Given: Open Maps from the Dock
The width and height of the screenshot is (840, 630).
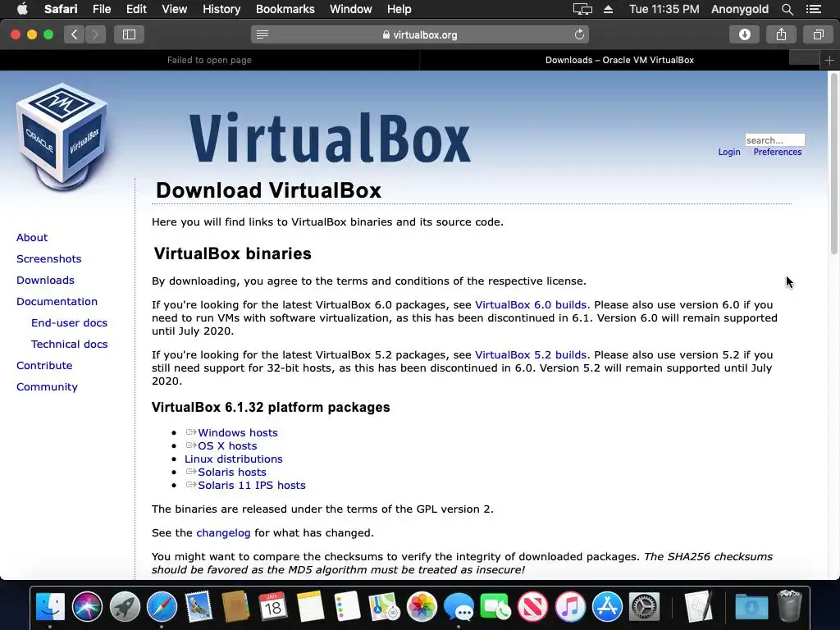Looking at the screenshot, I should pos(385,607).
